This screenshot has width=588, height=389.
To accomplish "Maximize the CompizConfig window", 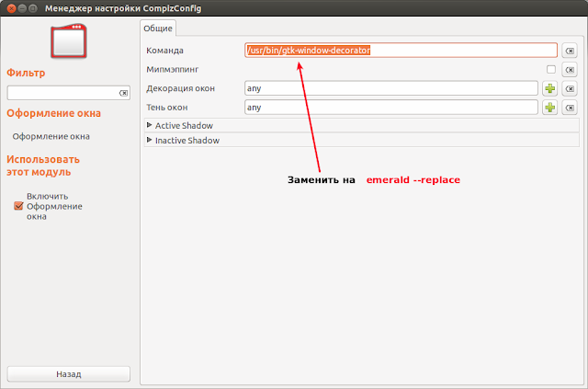I will click(x=33, y=8).
